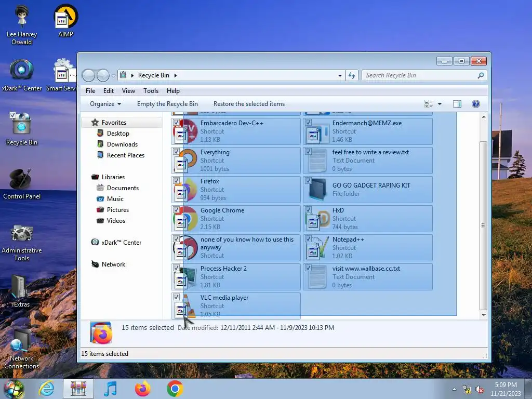Open the view options dropdown arrow
Viewport: 532px width, 399px height.
point(440,104)
